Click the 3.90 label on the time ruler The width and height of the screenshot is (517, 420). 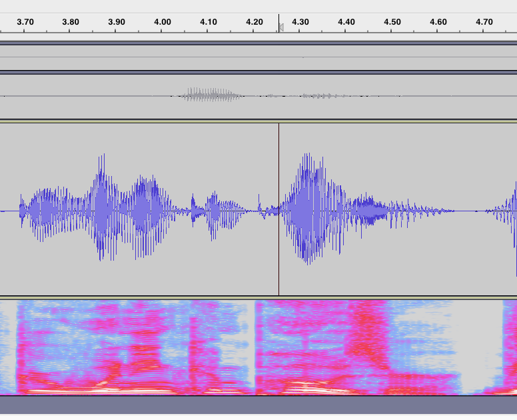(117, 22)
